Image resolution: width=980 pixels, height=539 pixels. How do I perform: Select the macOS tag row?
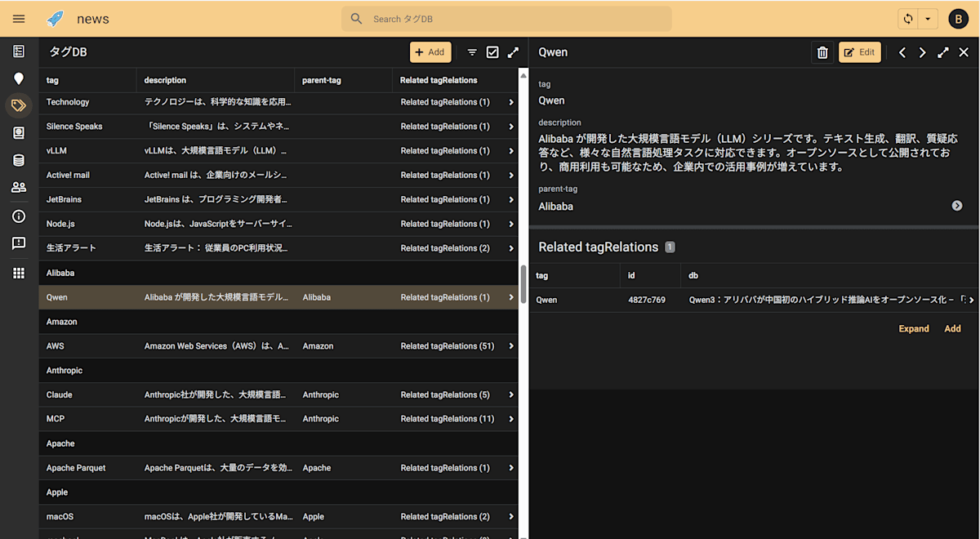click(x=278, y=517)
